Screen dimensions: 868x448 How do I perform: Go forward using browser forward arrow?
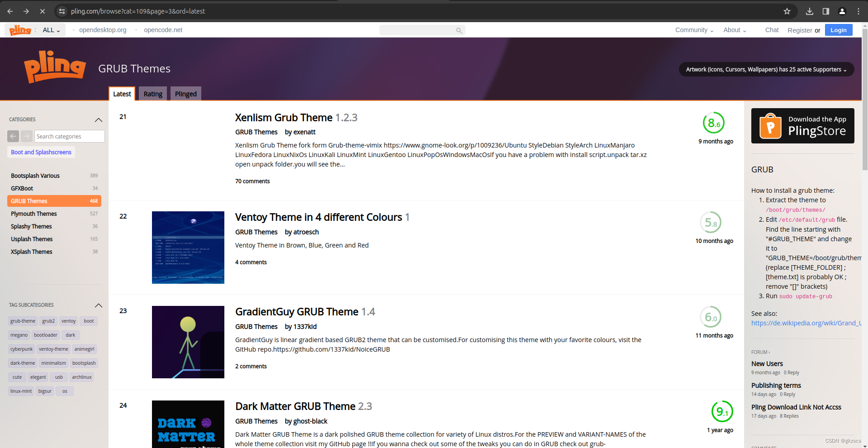[x=26, y=11]
